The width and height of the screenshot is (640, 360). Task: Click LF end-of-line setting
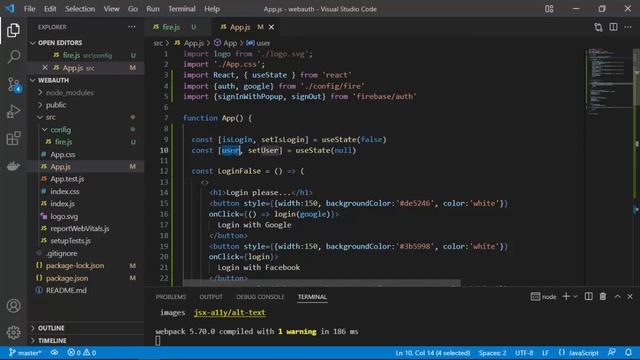(x=545, y=353)
